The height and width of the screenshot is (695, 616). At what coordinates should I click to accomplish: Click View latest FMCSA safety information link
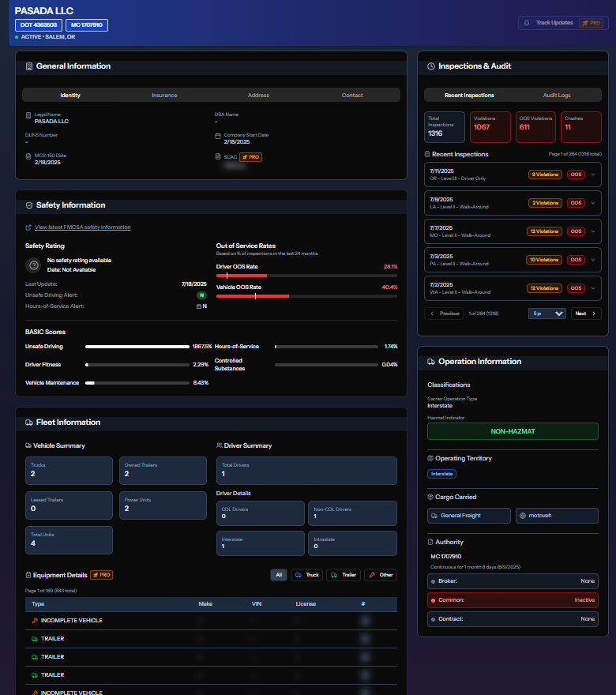[82, 227]
